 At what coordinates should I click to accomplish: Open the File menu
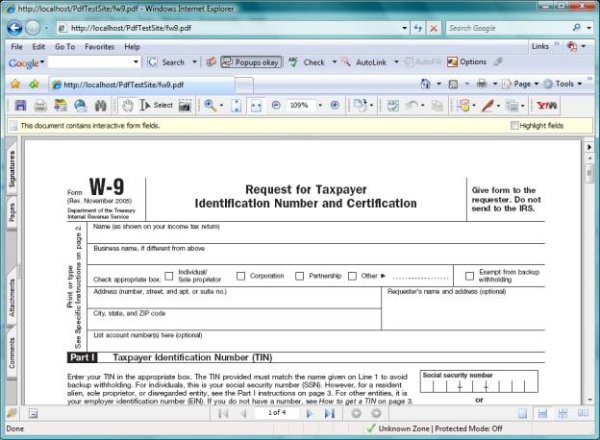(16, 47)
